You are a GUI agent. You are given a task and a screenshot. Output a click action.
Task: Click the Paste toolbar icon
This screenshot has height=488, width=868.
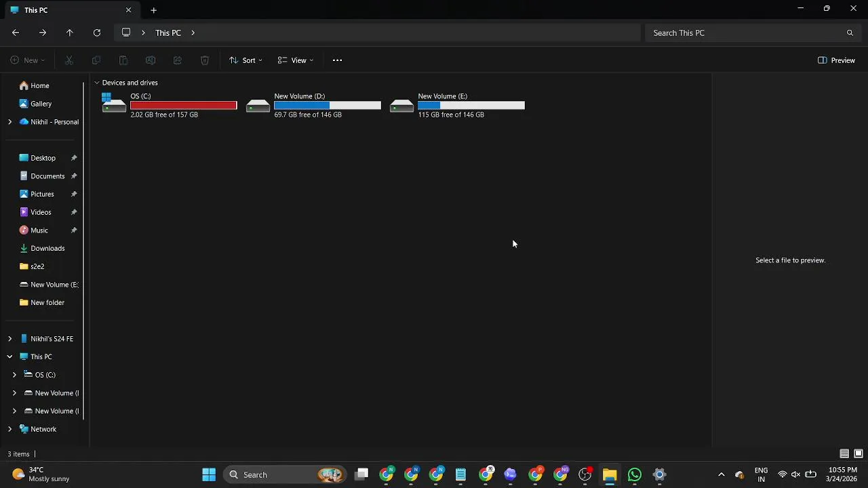click(123, 60)
